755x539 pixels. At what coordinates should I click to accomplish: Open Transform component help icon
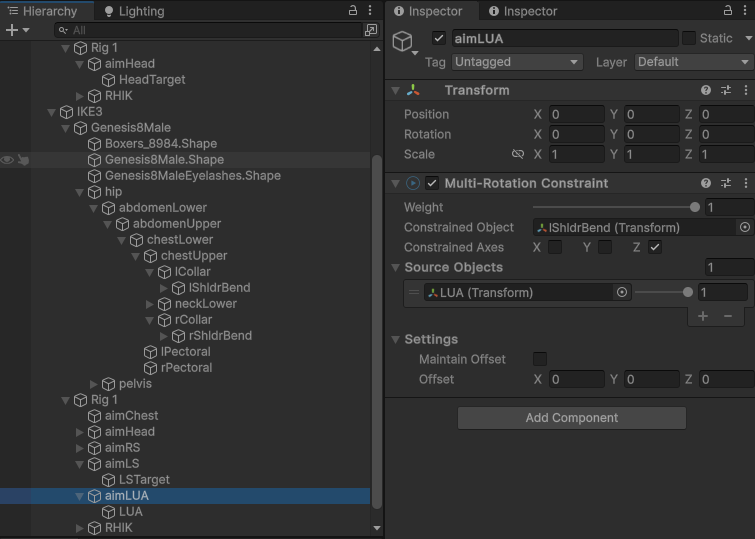pyautogui.click(x=706, y=90)
